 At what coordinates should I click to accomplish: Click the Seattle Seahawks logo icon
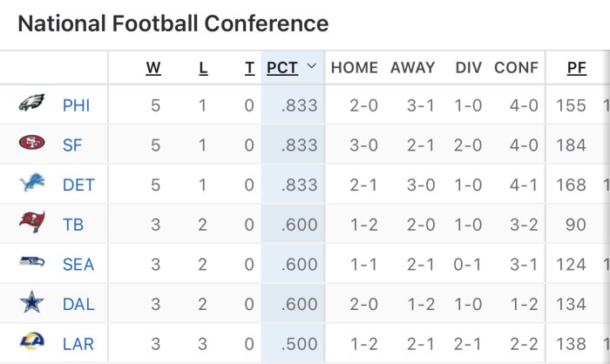(30, 264)
